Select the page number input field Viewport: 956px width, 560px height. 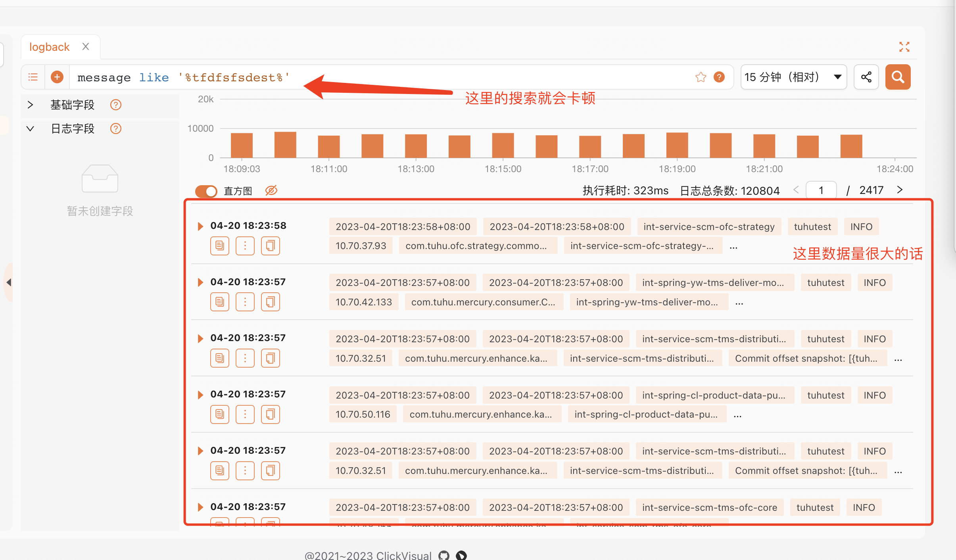coord(821,190)
